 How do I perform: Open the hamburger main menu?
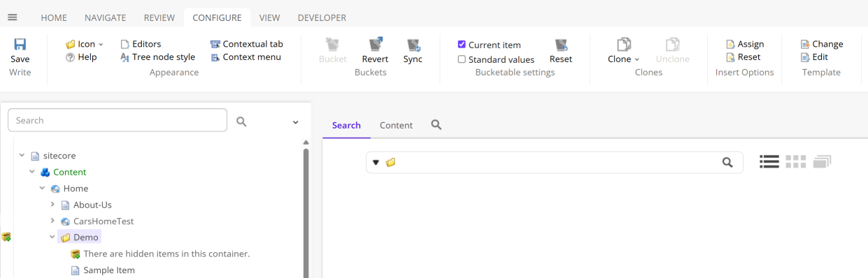tap(13, 17)
